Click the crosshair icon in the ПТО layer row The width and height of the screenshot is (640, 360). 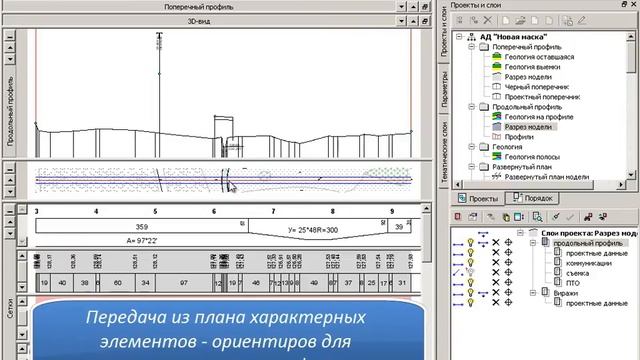509,282
